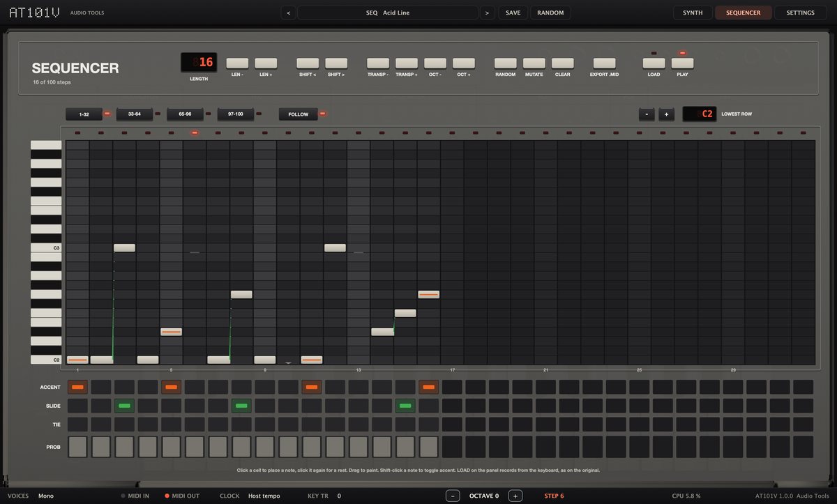Disable the ACCENT on step 1
The width and height of the screenshot is (837, 504).
click(x=78, y=387)
